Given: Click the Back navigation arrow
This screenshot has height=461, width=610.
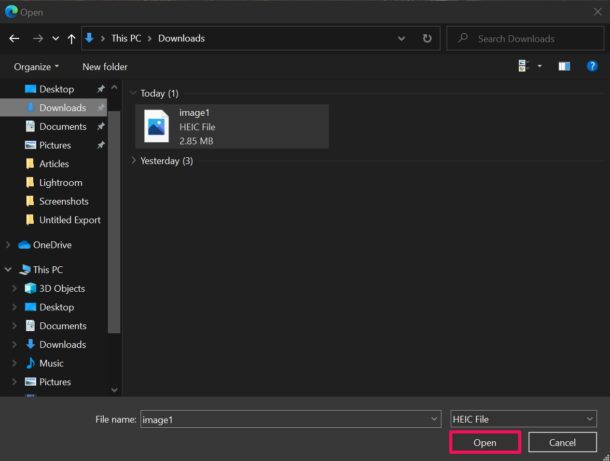Looking at the screenshot, I should [13, 39].
